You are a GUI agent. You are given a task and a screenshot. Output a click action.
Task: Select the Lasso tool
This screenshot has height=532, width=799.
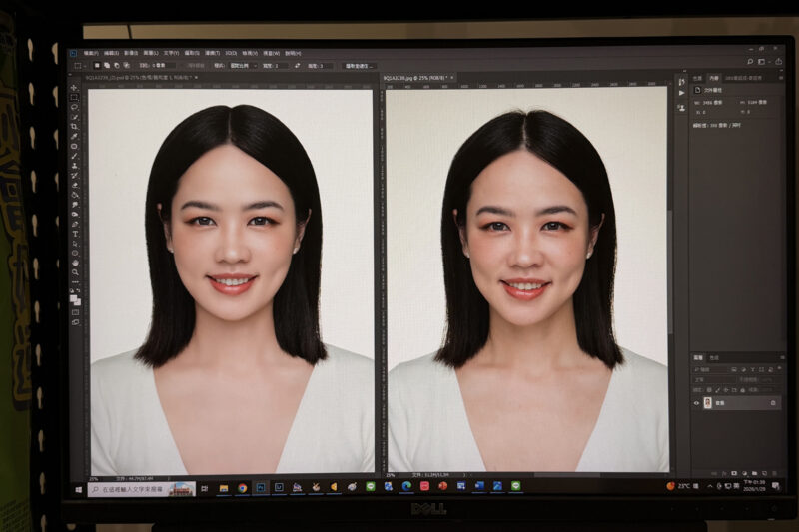coord(74,108)
